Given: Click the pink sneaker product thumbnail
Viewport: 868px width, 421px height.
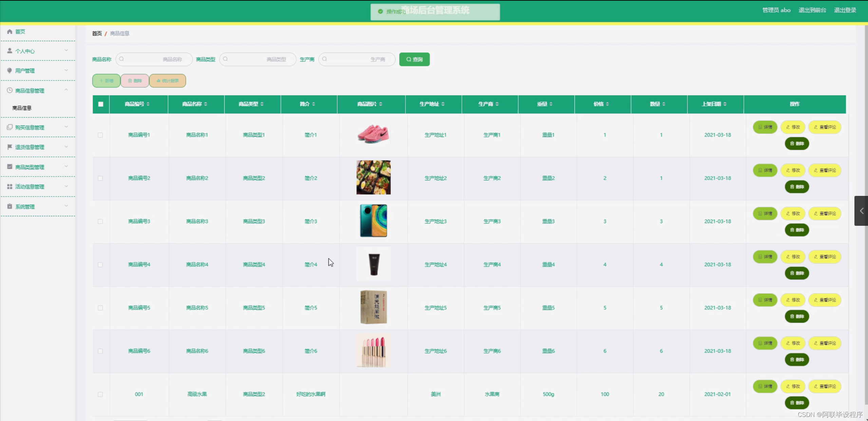Looking at the screenshot, I should 373,134.
